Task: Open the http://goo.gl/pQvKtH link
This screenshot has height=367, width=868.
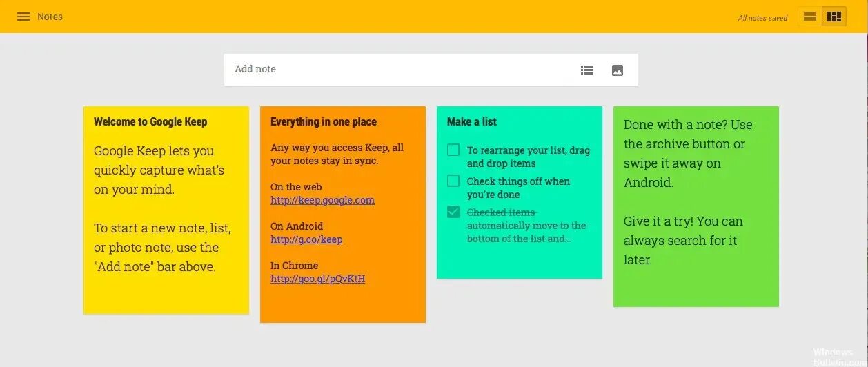Action: (317, 279)
